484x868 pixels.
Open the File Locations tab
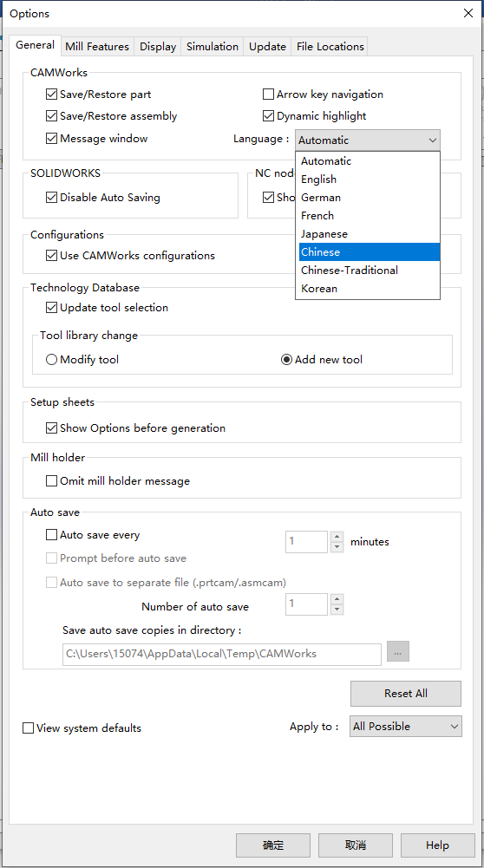tap(330, 47)
